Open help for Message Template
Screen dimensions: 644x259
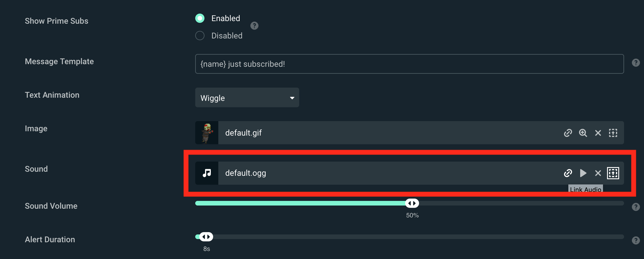pyautogui.click(x=636, y=63)
